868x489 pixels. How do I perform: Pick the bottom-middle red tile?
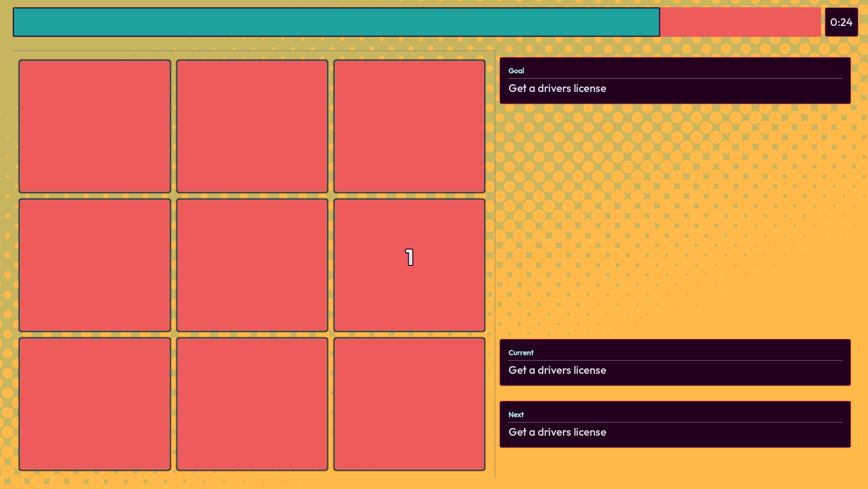click(x=252, y=404)
